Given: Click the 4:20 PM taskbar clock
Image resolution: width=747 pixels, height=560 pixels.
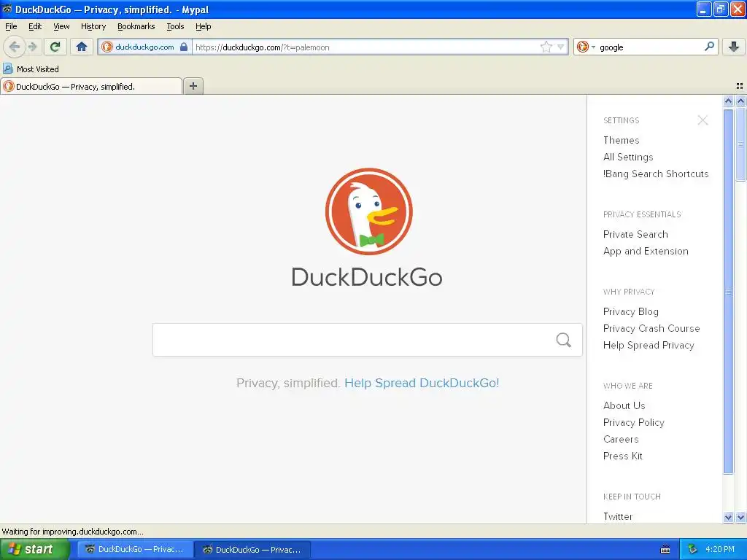Looking at the screenshot, I should tap(720, 549).
